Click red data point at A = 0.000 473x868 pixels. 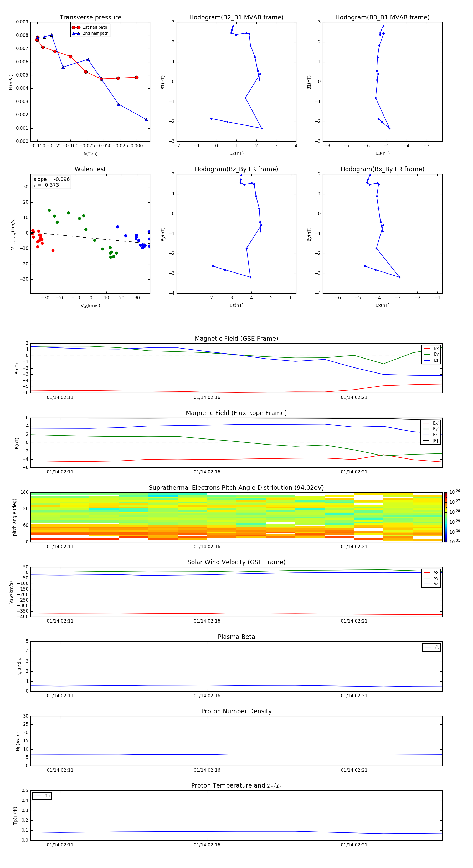click(x=137, y=78)
